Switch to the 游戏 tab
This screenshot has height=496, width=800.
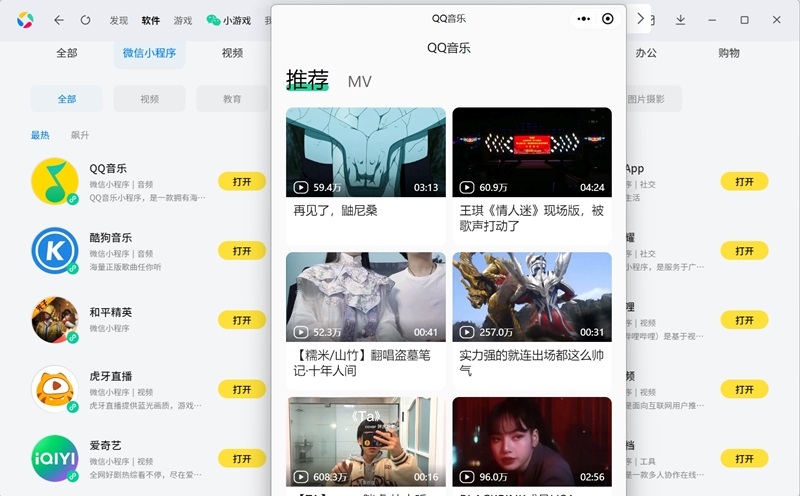tap(183, 20)
